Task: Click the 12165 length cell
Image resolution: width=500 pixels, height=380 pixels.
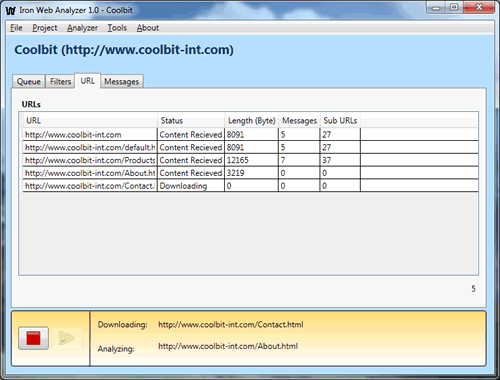Action: tap(251, 160)
